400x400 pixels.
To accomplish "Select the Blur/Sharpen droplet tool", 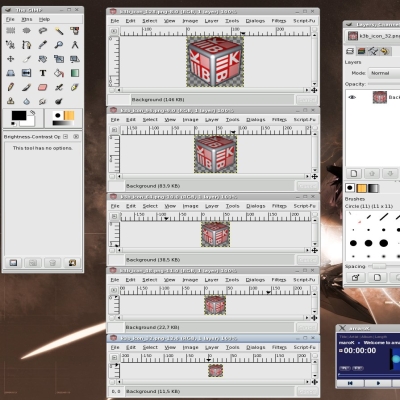I will tap(27, 101).
